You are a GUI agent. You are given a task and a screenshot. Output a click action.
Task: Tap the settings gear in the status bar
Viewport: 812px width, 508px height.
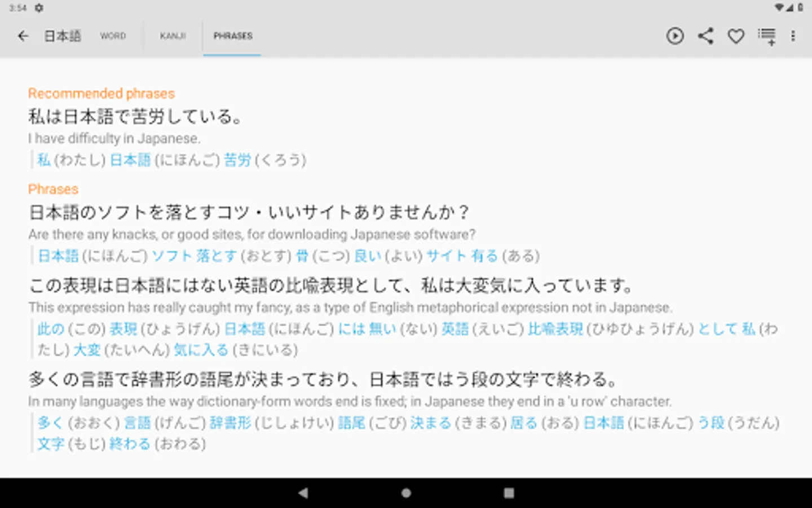(39, 8)
